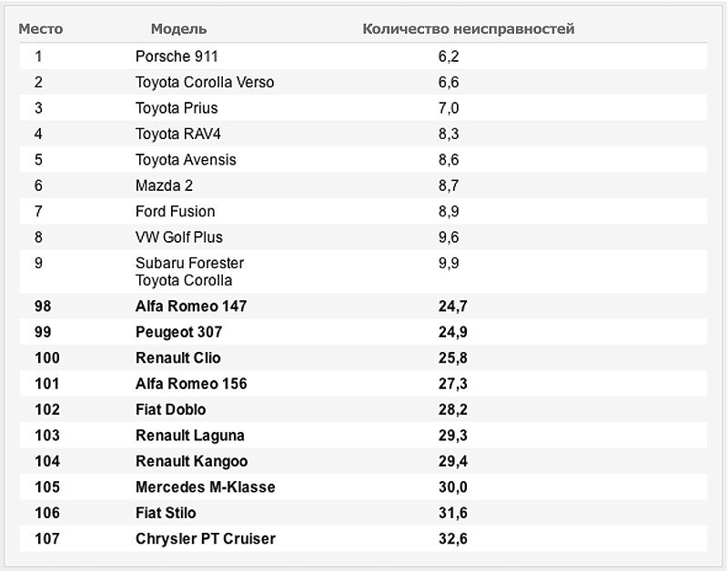Click the Количество неисправностей column header
The image size is (728, 571).
tap(469, 29)
